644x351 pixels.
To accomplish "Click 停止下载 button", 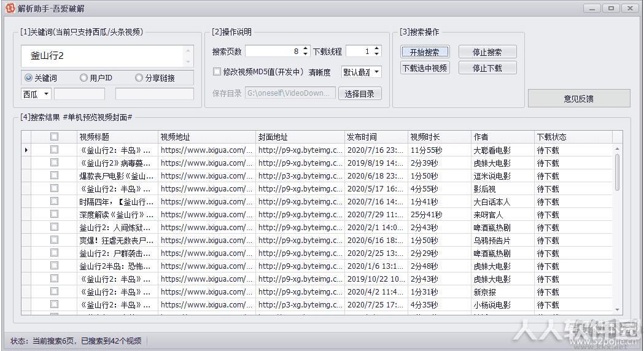I will click(x=487, y=68).
